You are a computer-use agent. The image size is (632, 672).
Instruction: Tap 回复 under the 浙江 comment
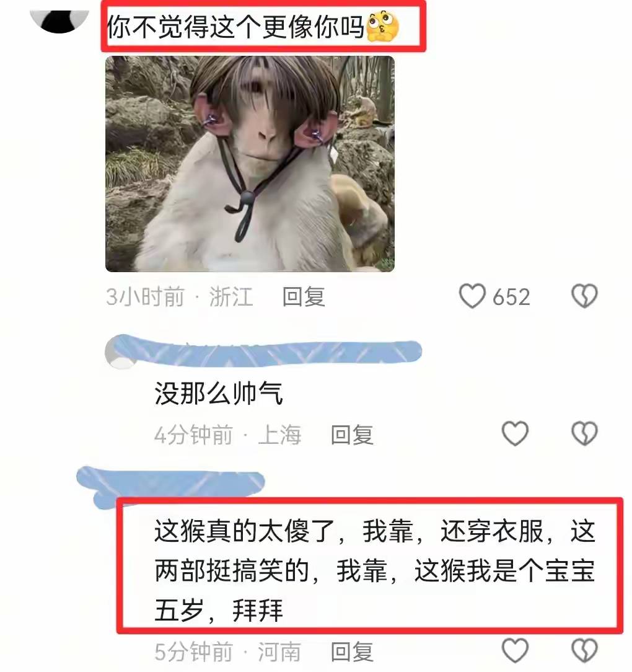(304, 297)
